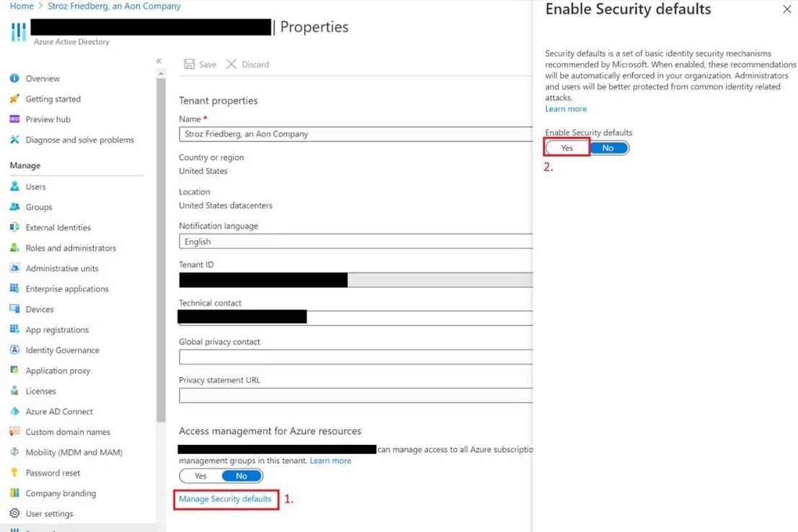Open Diagnose and solve problems
The width and height of the screenshot is (798, 532).
tap(75, 140)
